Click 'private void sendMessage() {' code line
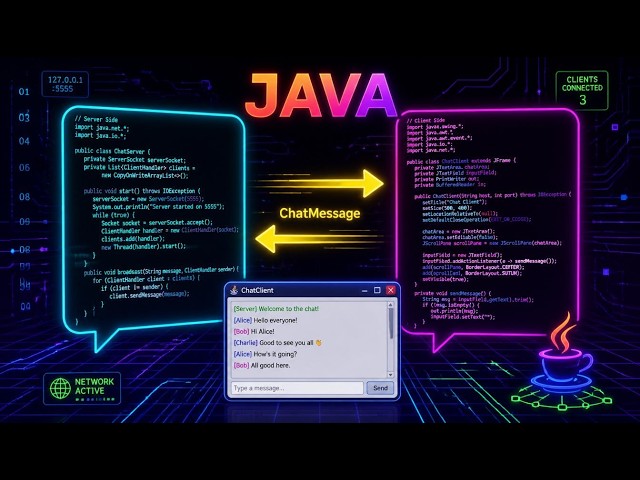This screenshot has width=640, height=480. 453,293
